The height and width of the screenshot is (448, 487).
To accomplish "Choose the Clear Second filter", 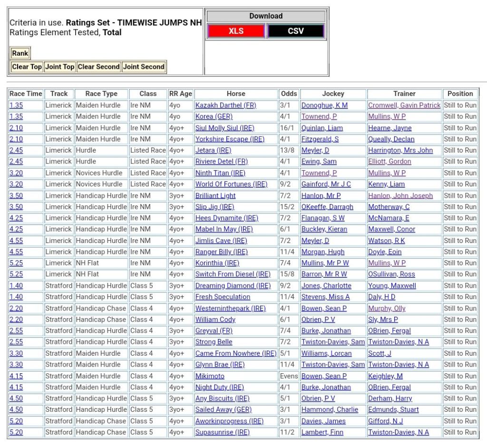I will pos(98,67).
